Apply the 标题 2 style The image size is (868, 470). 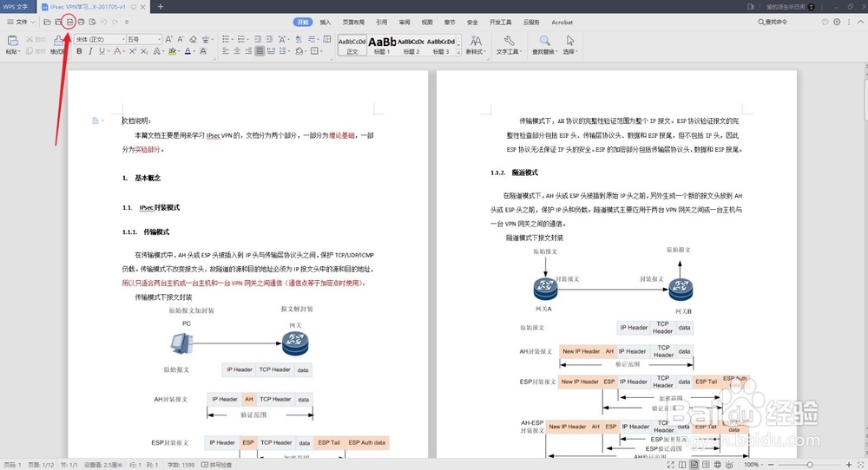(411, 45)
